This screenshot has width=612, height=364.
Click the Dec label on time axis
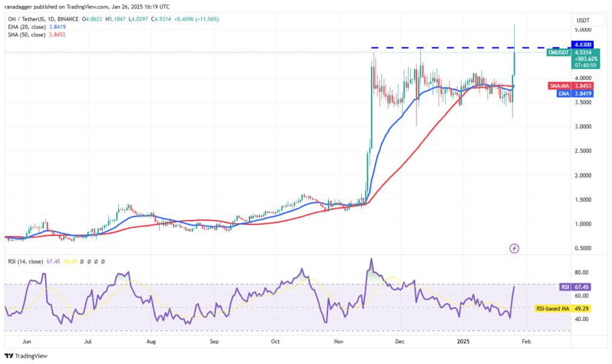(399, 342)
